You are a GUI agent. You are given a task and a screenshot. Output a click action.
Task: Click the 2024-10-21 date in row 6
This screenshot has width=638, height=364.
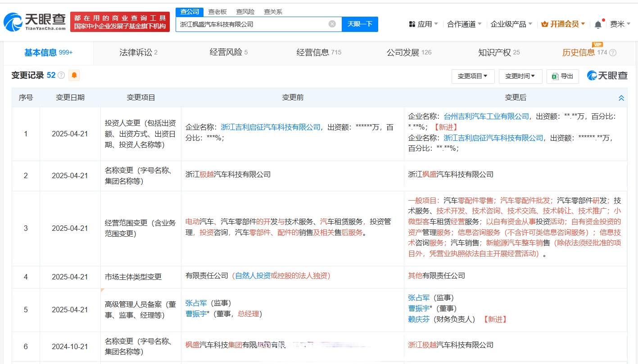[70, 347]
